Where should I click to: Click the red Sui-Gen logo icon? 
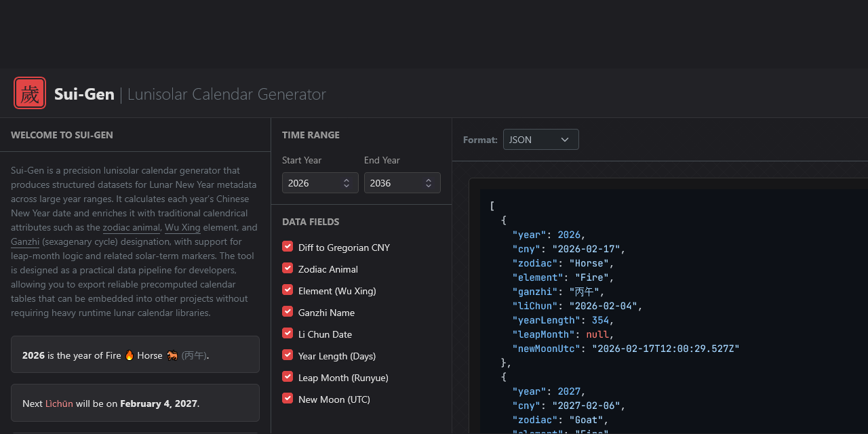(x=30, y=93)
